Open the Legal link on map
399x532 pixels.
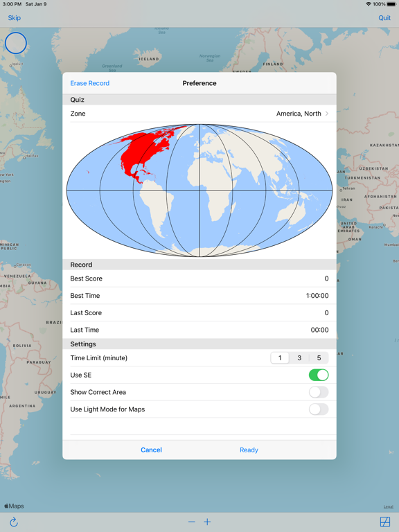pyautogui.click(x=389, y=507)
